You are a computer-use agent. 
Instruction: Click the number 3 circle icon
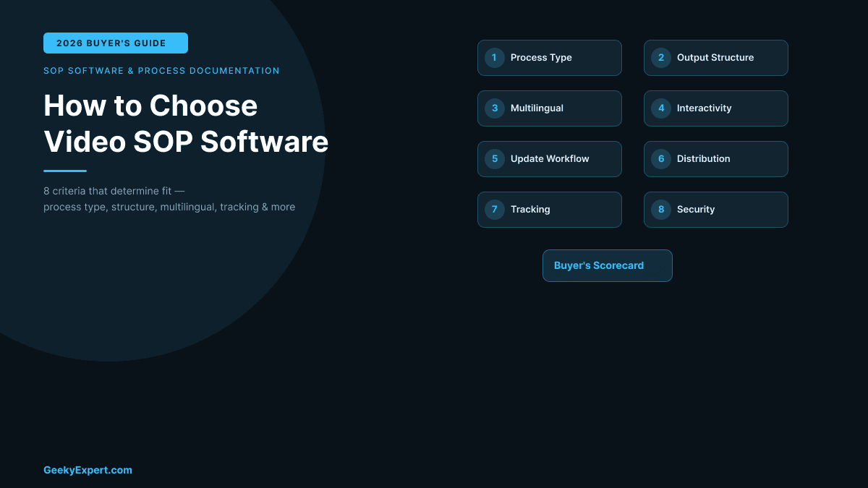[495, 108]
